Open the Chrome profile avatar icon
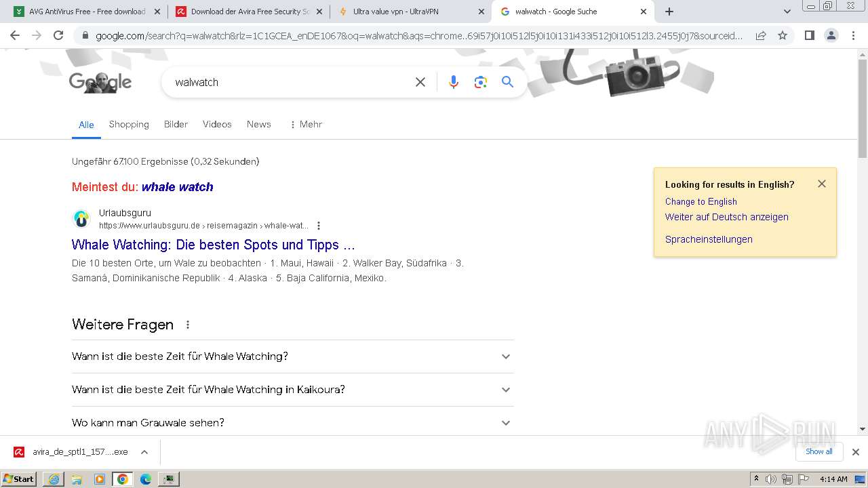868x488 pixels. pyautogui.click(x=831, y=36)
